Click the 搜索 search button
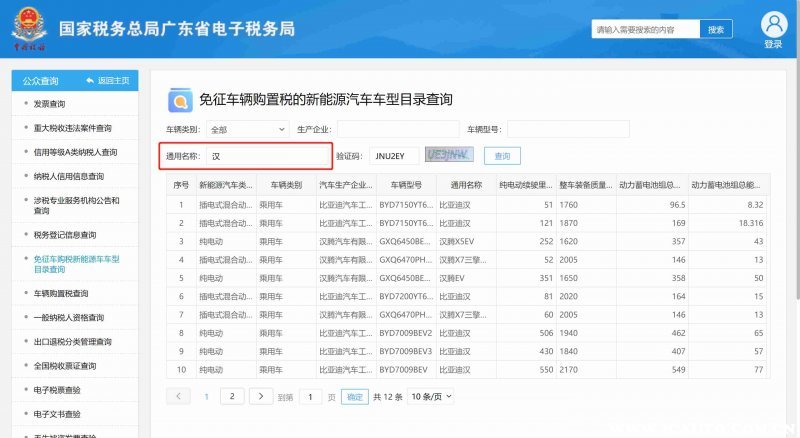800x438 pixels. 715,30
